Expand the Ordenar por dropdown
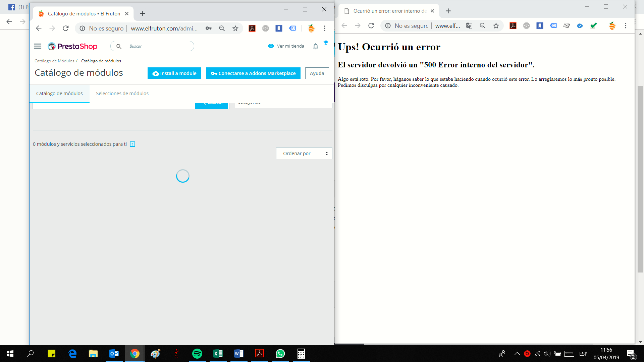This screenshot has width=644, height=362. coord(304,154)
